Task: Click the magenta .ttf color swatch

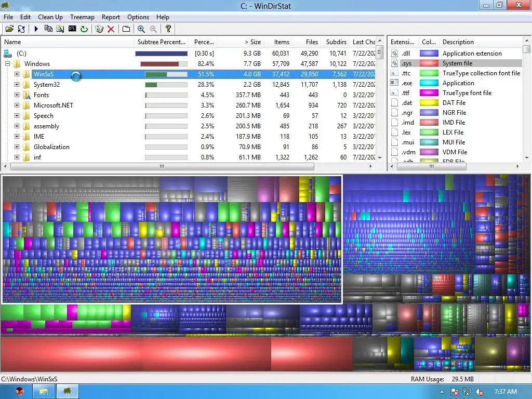Action: (x=429, y=92)
